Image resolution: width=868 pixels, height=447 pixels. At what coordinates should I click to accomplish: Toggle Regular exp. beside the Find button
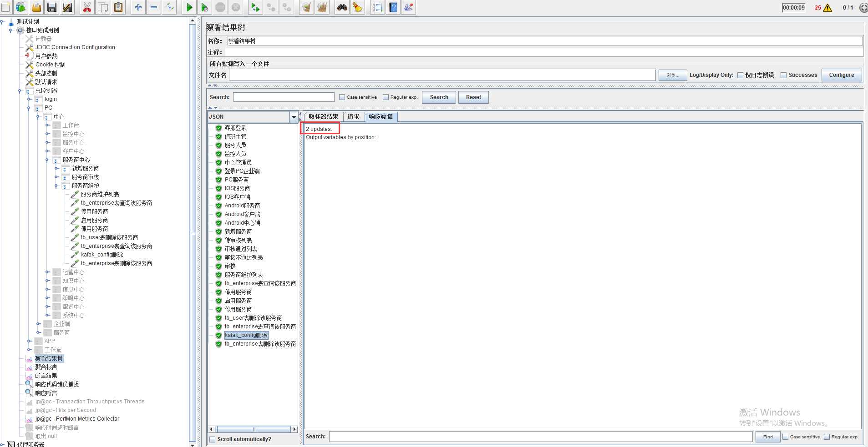(x=827, y=437)
